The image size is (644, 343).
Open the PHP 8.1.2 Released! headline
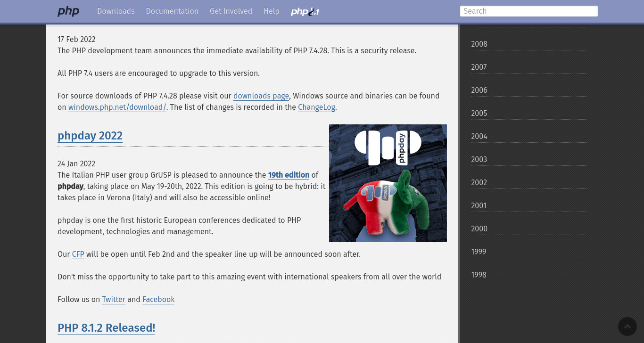pos(107,328)
